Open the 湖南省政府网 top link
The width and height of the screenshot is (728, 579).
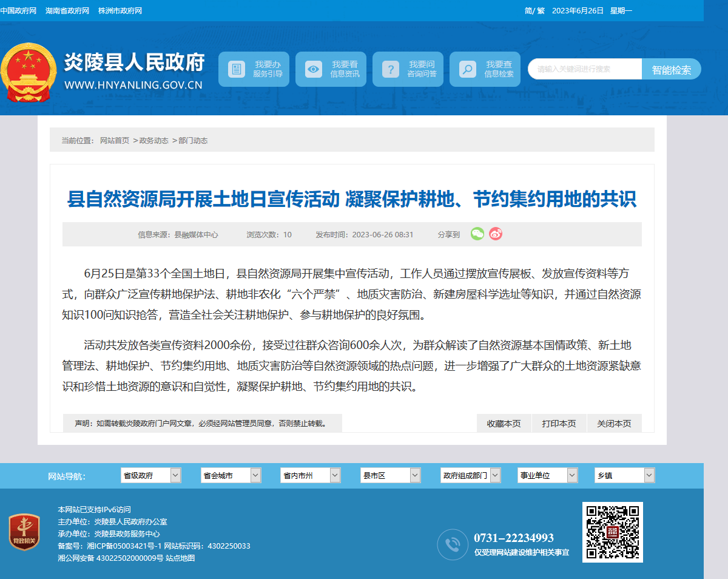(67, 11)
